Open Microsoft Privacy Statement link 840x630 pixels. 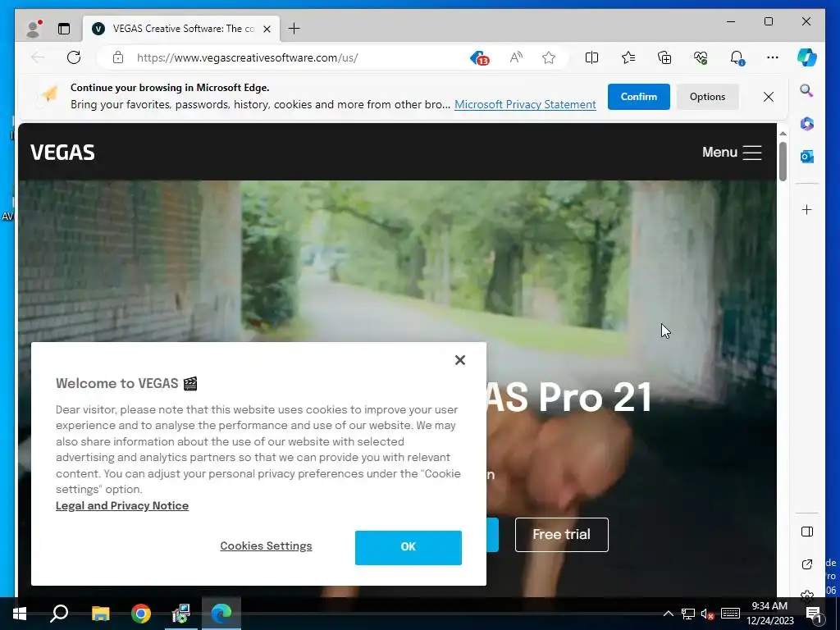525,104
